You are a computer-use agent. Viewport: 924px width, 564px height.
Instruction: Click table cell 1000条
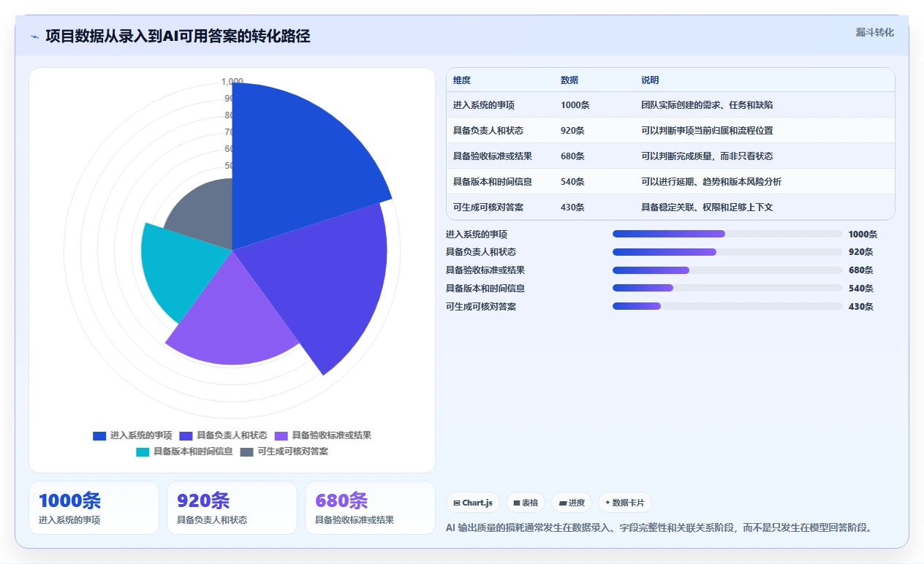coord(575,105)
